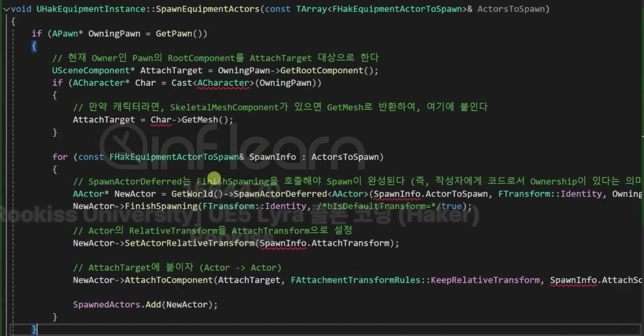
Task: Click the SpawnEquipmentActors function name
Action: pyautogui.click(x=207, y=9)
